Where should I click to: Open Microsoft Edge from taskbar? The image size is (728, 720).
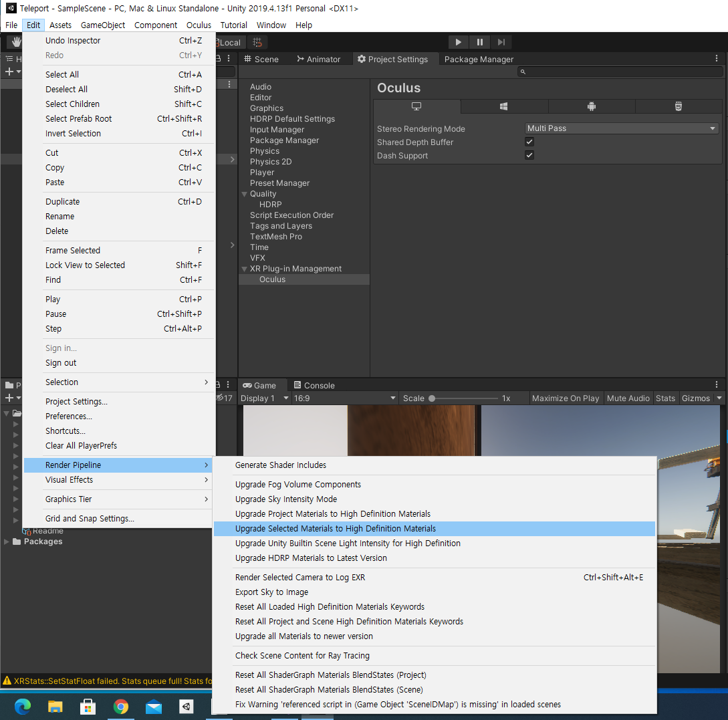pyautogui.click(x=22, y=707)
